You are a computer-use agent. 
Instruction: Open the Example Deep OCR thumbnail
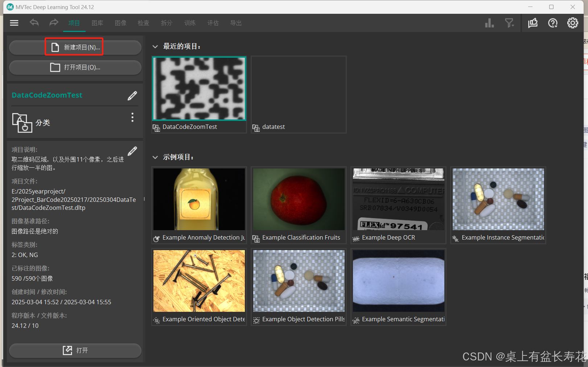[x=399, y=199]
